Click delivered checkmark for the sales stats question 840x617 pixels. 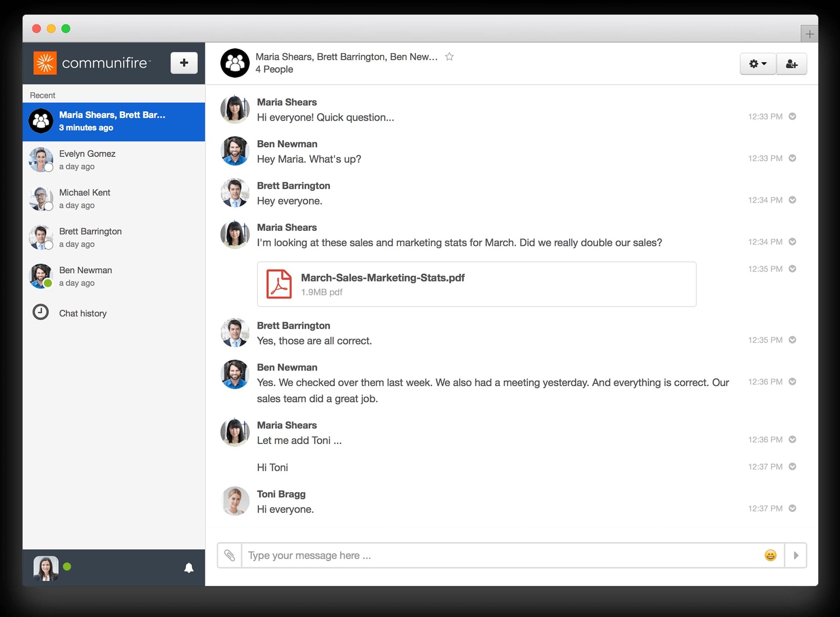pos(793,241)
